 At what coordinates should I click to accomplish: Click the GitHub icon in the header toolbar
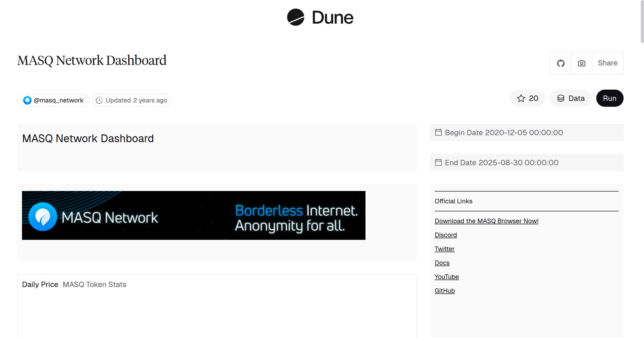(561, 63)
